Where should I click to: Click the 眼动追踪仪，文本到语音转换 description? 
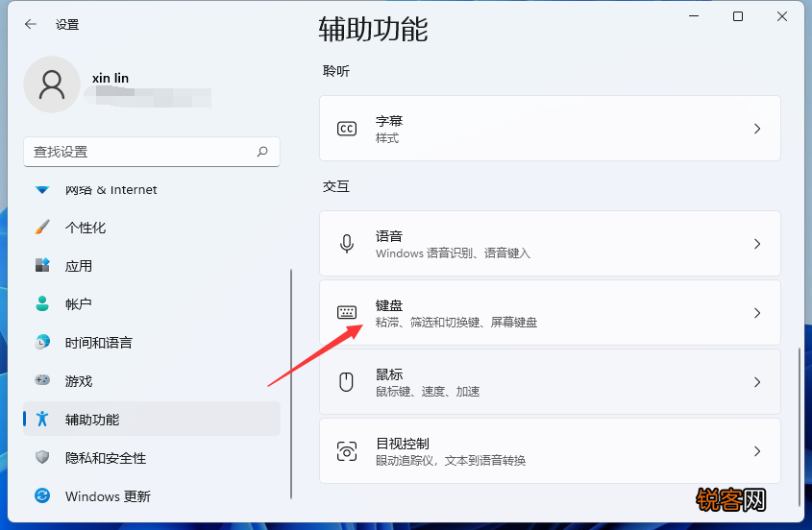[x=451, y=461]
